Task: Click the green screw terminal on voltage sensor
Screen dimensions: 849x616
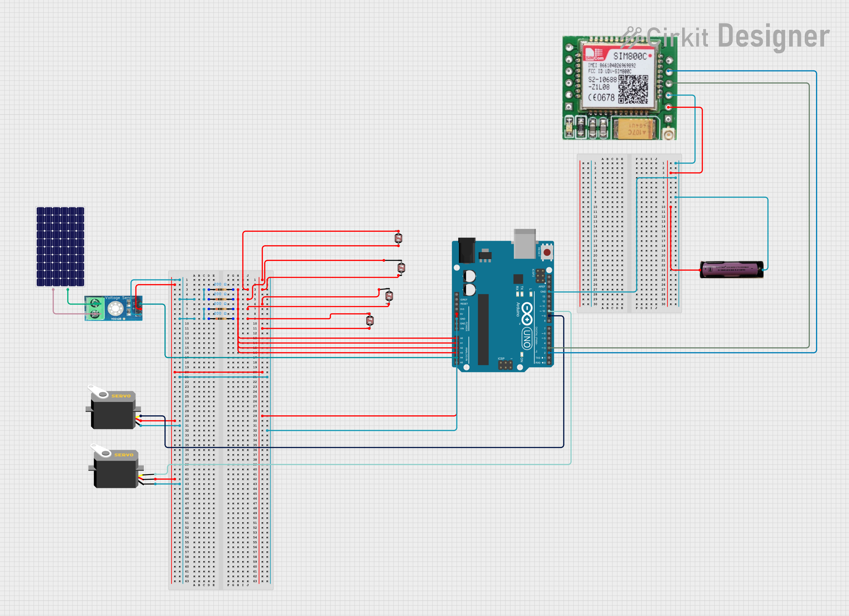Action: coord(96,308)
